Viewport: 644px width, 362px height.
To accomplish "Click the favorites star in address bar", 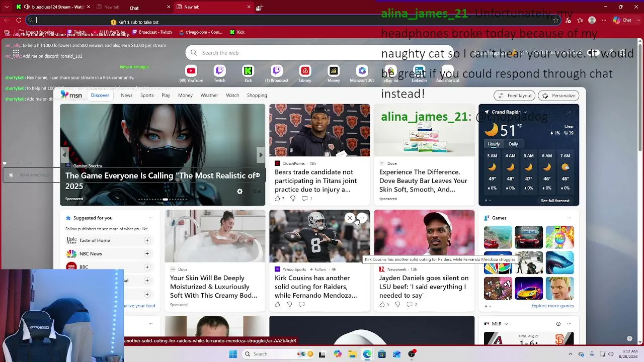I will 555,20.
